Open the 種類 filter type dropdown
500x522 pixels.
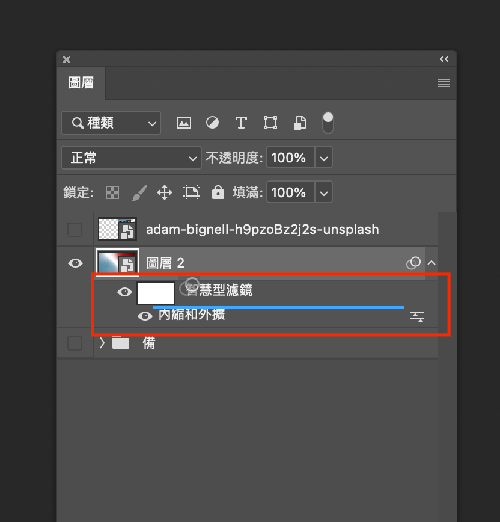pos(111,123)
